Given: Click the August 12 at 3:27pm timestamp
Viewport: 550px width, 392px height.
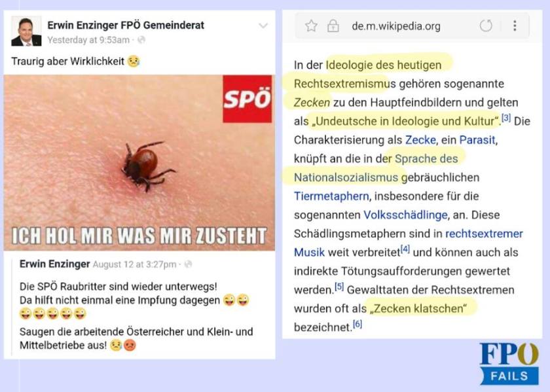Looking at the screenshot, I should 134,264.
